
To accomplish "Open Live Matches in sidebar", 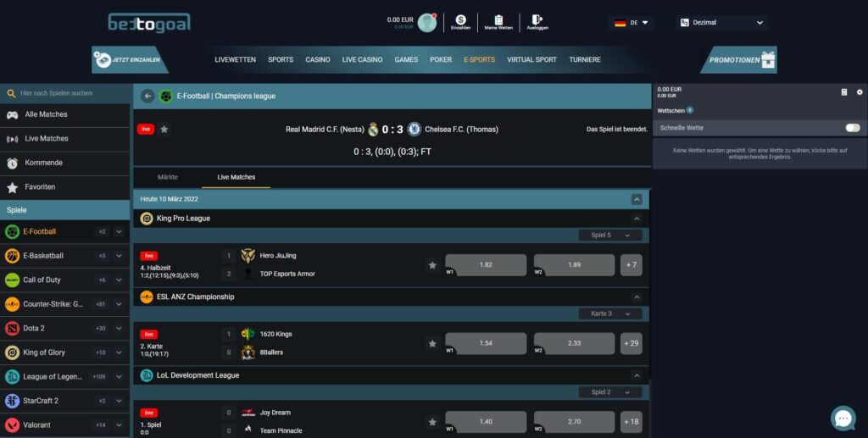I will click(x=64, y=139).
